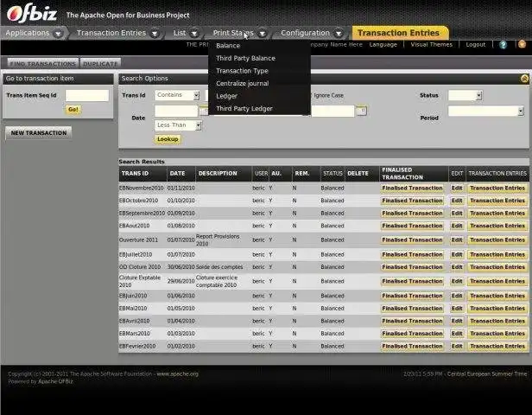The width and height of the screenshot is (532, 415).
Task: Click the DESCRIPTION column header
Action: tap(218, 173)
